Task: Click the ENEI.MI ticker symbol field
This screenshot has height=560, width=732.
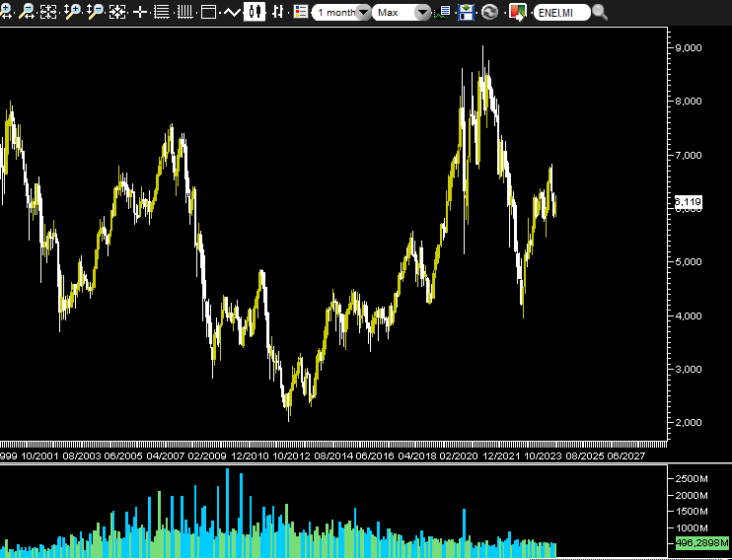Action: point(560,13)
